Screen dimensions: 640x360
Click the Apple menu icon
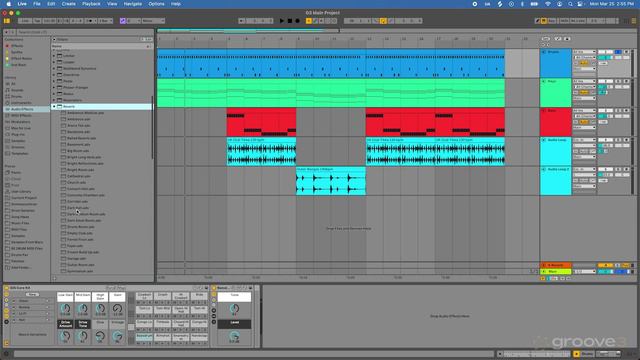click(x=9, y=4)
